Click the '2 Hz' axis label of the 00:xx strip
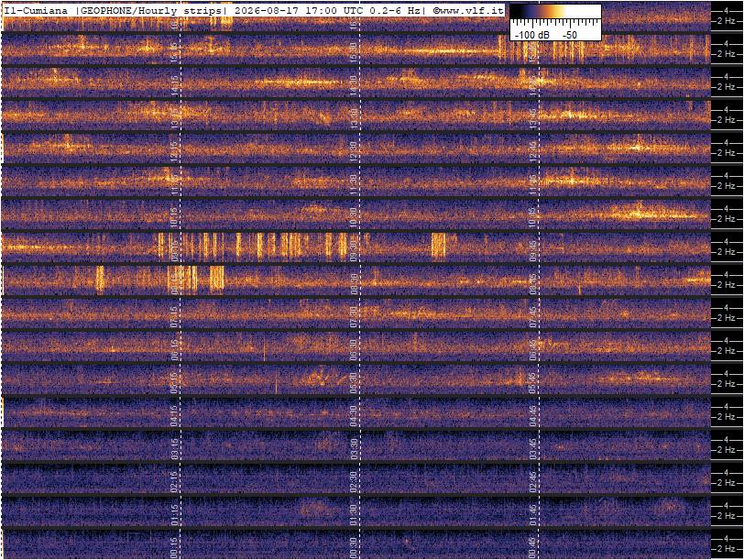Viewport: 744px width, 560px height. (x=727, y=549)
